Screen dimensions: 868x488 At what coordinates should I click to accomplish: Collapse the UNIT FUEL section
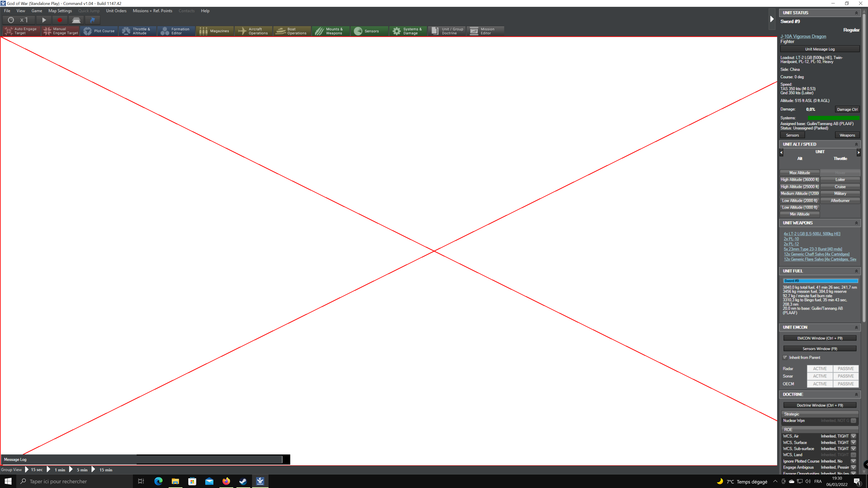coord(856,271)
